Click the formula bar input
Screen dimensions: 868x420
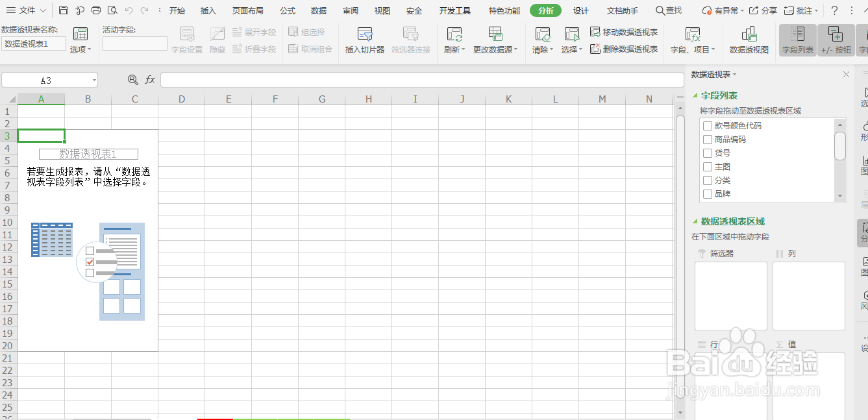click(x=422, y=80)
